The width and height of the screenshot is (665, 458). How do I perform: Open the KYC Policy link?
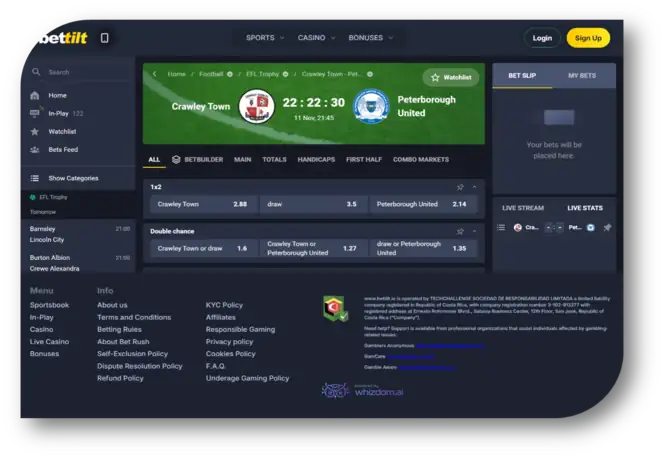224,305
